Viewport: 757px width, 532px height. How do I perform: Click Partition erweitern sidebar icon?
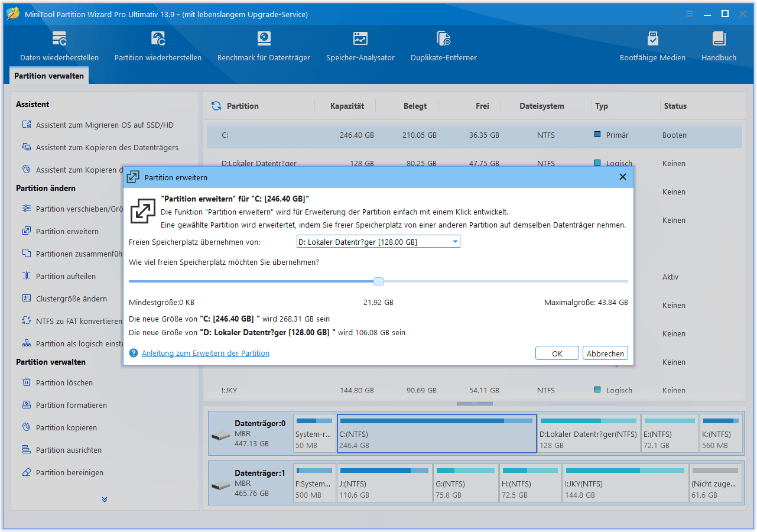pyautogui.click(x=26, y=231)
